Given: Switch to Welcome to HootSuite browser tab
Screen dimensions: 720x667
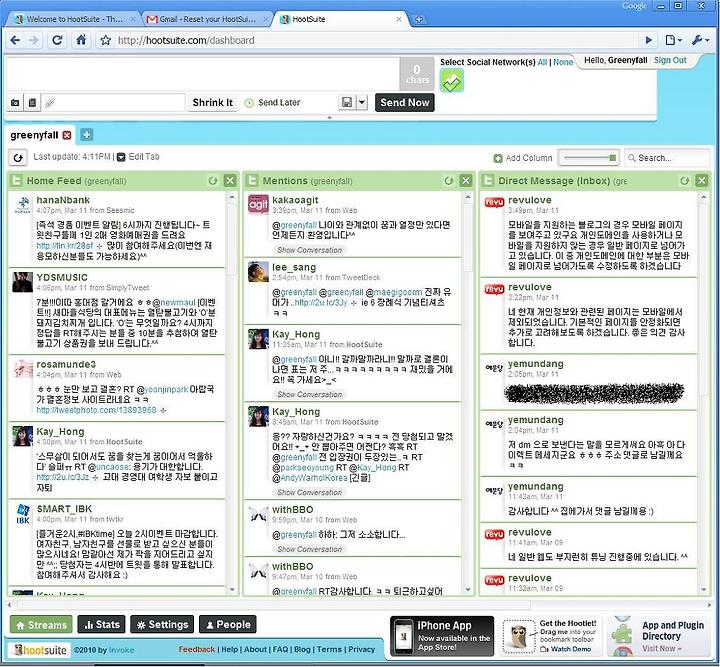Looking at the screenshot, I should [73, 19].
